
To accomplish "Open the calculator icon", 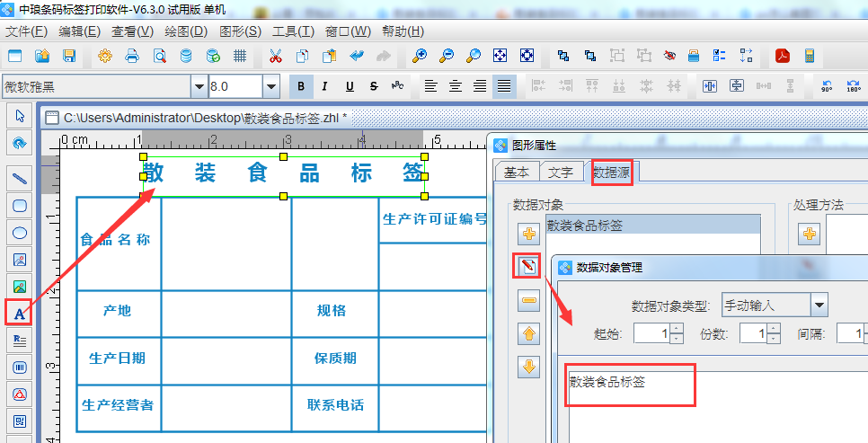I will tap(810, 56).
